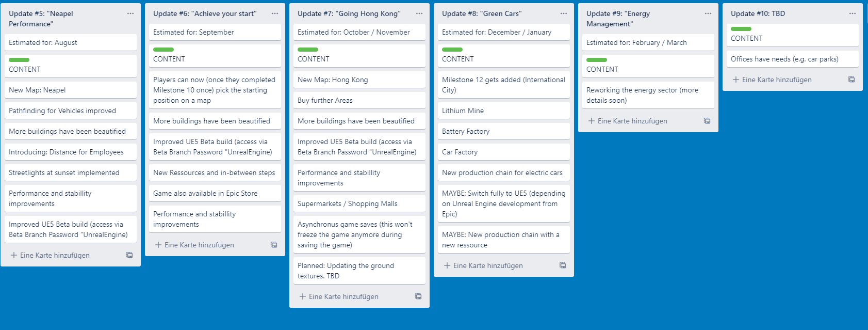Image resolution: width=868 pixels, height=330 pixels.
Task: Click the Update #10: TBD list title
Action: point(758,13)
